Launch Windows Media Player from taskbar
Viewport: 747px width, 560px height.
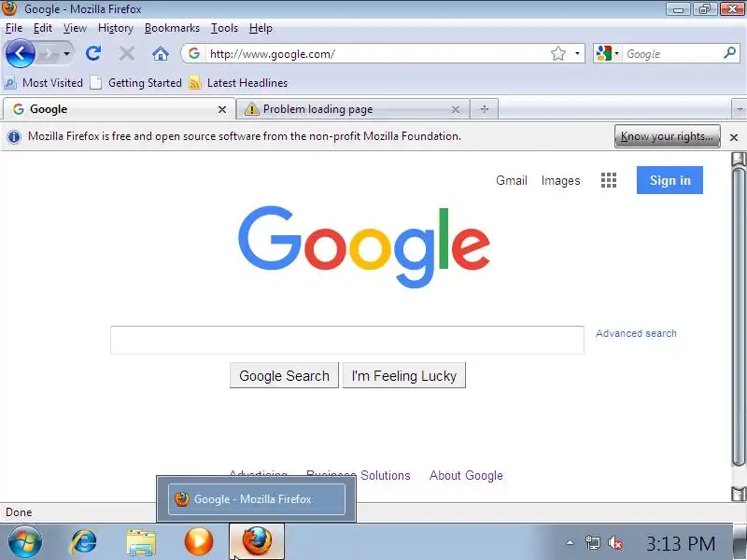(199, 542)
